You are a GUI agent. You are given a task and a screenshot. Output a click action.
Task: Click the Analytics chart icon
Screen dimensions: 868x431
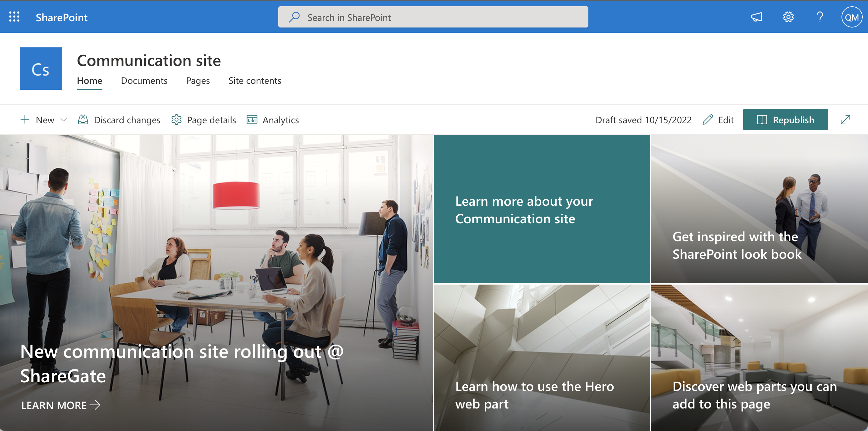coord(252,120)
